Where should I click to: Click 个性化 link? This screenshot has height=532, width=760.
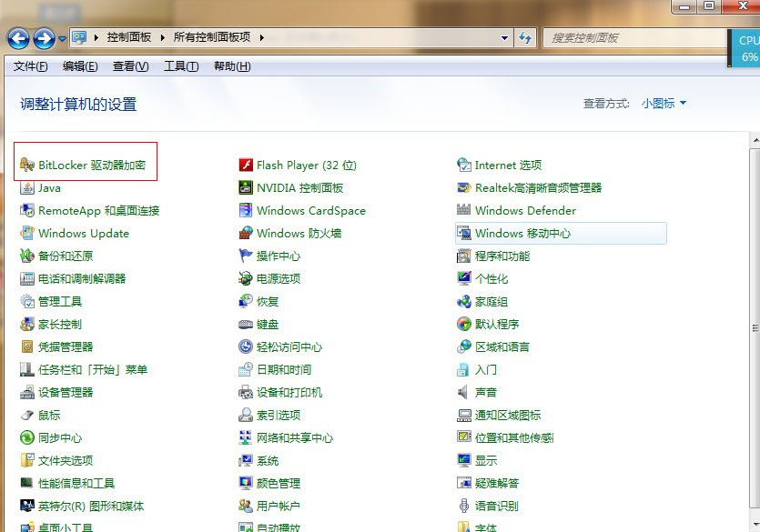click(491, 279)
